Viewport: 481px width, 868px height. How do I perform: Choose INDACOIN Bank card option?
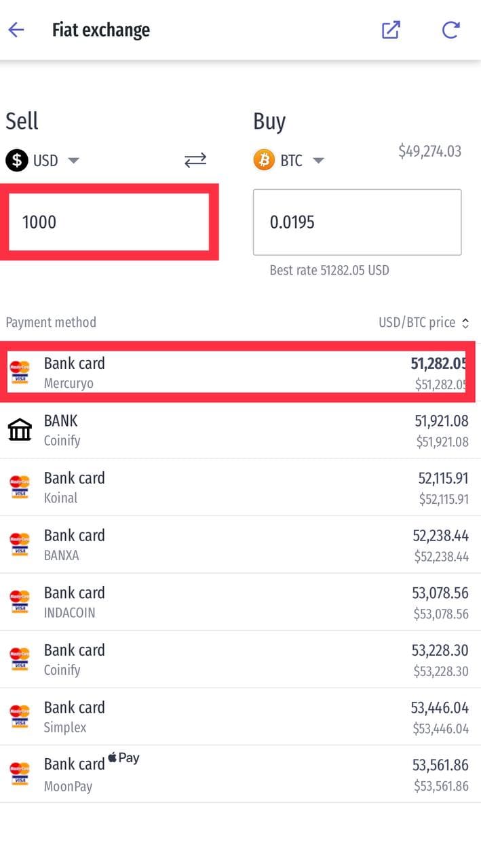[x=237, y=602]
